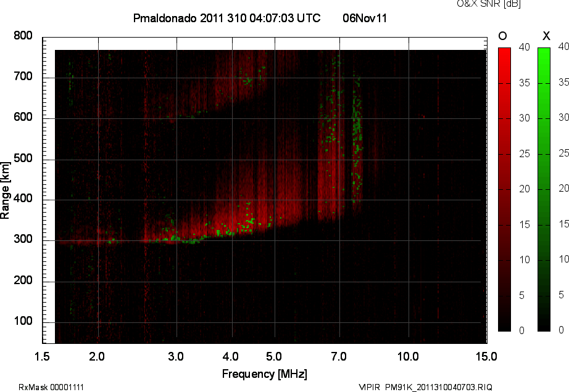Click the O&X SNR [dB] heading
The height and width of the screenshot is (392, 569).
pyautogui.click(x=489, y=4)
